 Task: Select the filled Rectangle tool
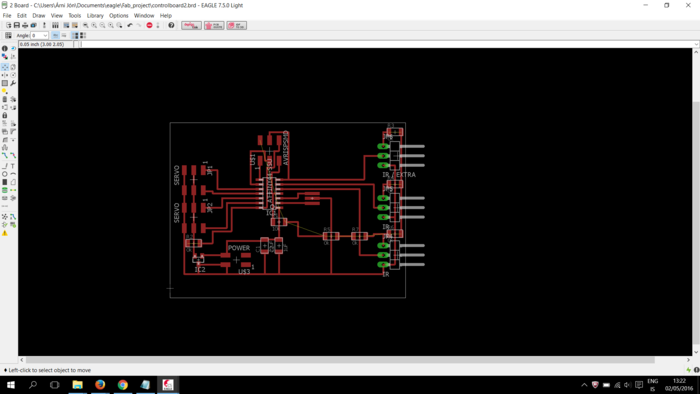5,182
